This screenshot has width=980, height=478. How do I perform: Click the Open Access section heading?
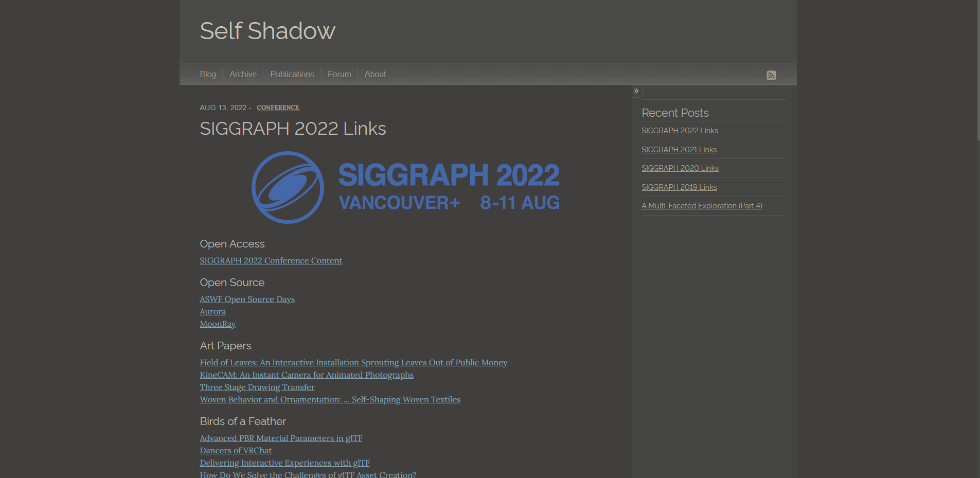[232, 244]
